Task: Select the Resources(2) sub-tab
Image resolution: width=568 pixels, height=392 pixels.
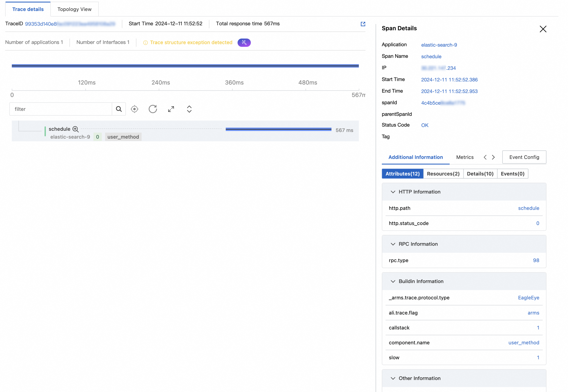Action: click(x=443, y=174)
